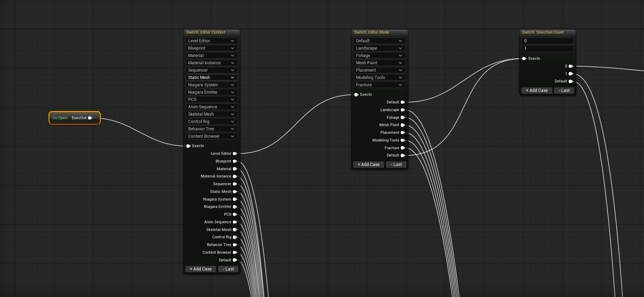Screen dimensions: 644x297
Task: Open the Blueprint case dropdown
Action: [x=212, y=48]
